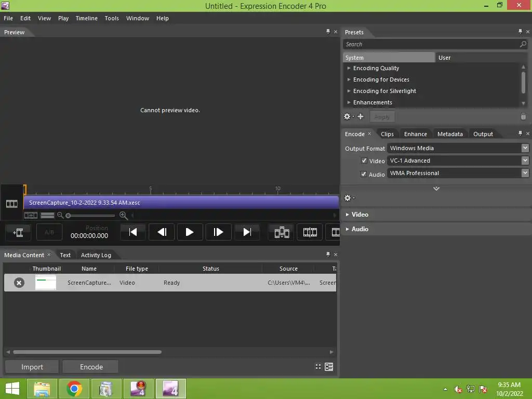Click the Import button
Viewport: 532px width, 399px height.
[32, 367]
